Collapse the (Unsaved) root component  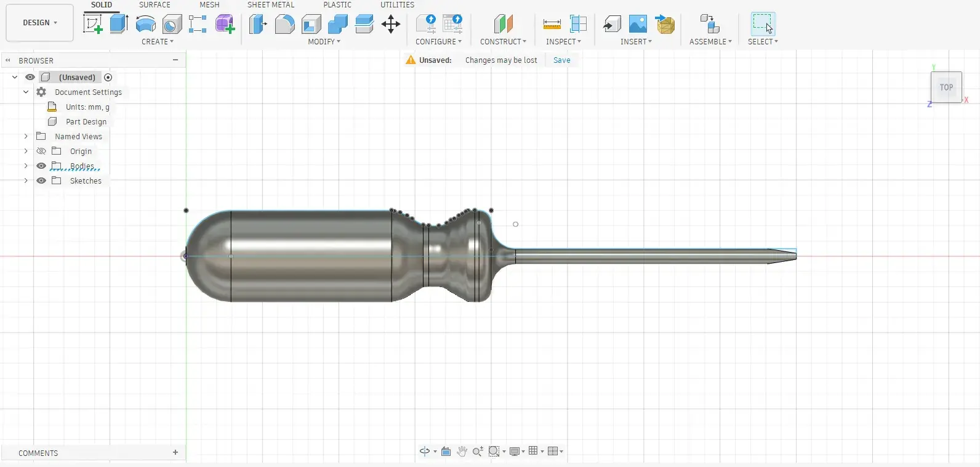pyautogui.click(x=15, y=77)
